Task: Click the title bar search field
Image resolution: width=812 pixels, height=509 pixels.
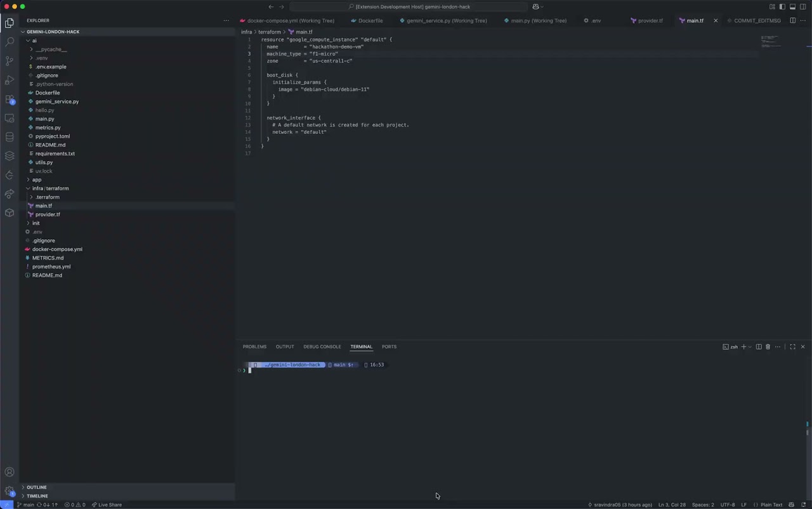Action: tap(409, 6)
